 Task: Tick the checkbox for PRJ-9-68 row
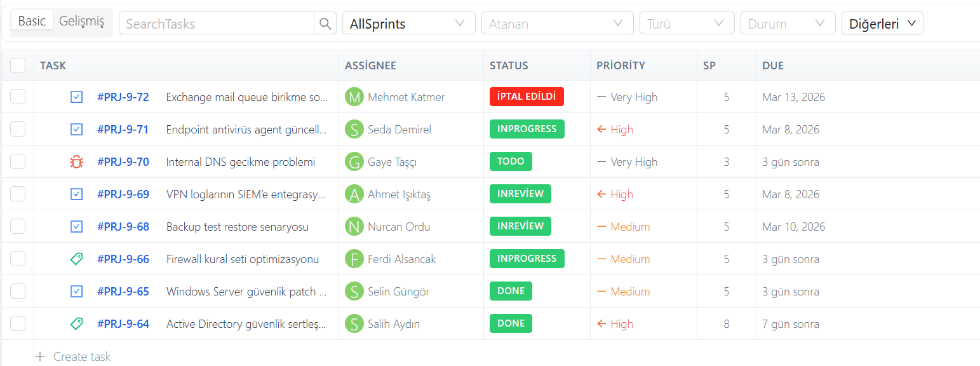18,226
